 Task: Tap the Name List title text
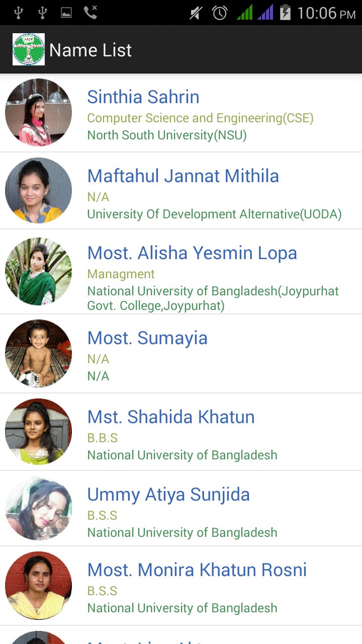[90, 50]
